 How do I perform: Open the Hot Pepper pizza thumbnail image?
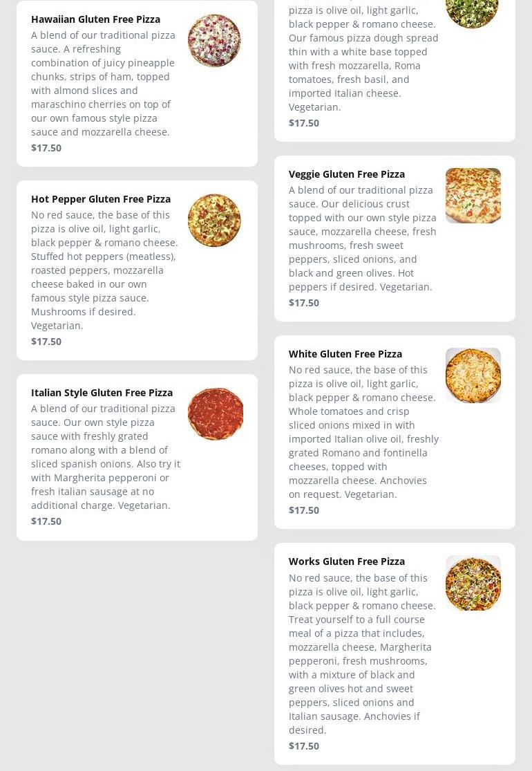pos(214,221)
